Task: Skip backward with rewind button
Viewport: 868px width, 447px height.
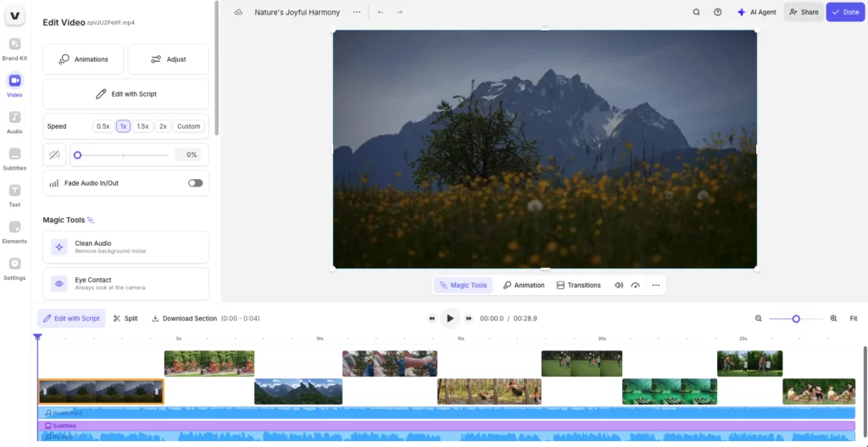Action: (431, 318)
